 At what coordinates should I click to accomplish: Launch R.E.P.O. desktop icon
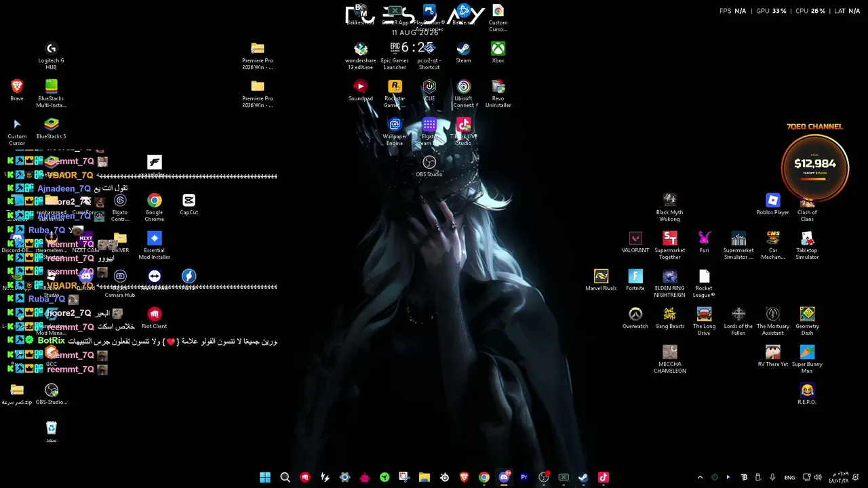click(x=807, y=394)
